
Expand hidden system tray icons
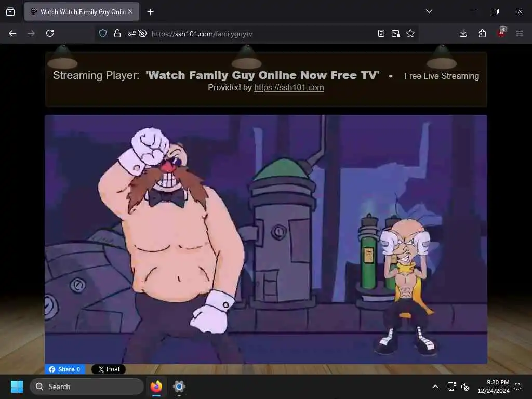coord(435,387)
